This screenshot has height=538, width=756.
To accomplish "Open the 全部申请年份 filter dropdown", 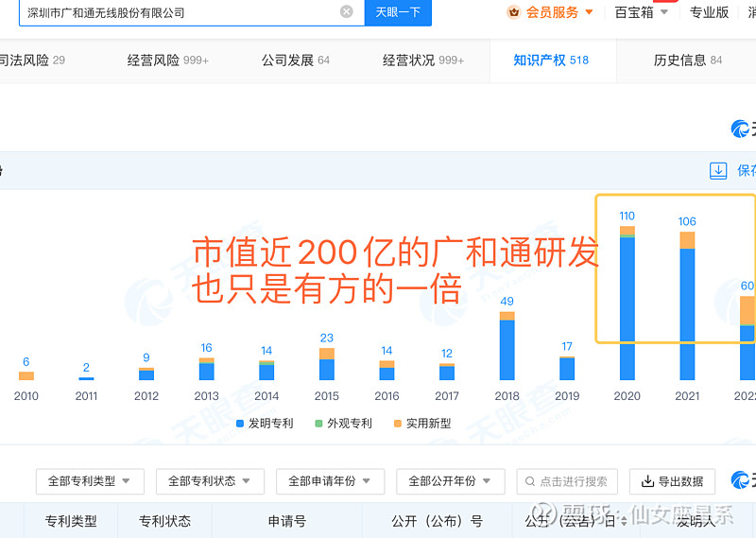I will point(330,481).
